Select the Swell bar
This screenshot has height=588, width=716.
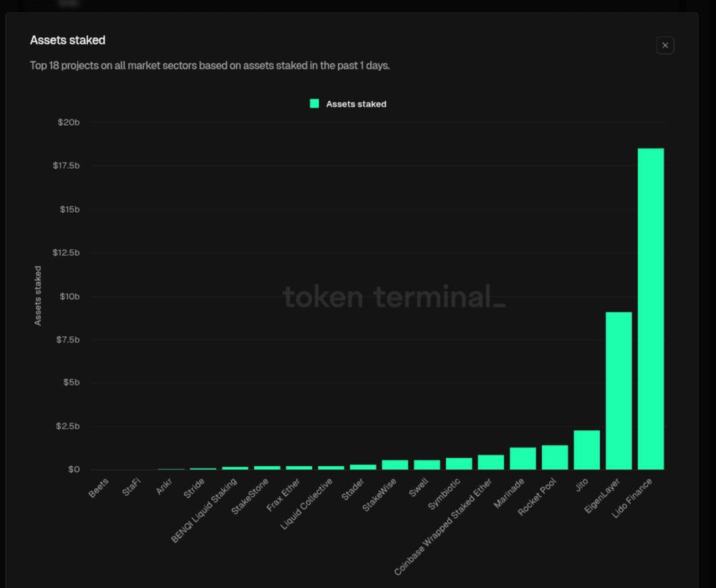point(427,464)
